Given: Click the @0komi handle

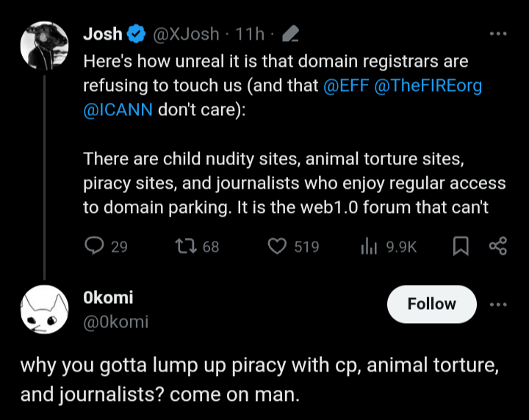Looking at the screenshot, I should [x=116, y=322].
